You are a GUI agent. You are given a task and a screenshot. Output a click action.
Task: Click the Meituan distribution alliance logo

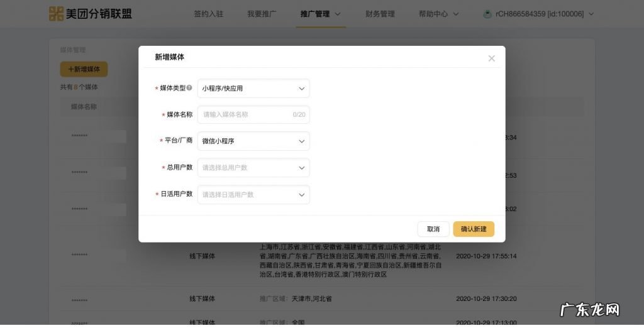tap(91, 14)
